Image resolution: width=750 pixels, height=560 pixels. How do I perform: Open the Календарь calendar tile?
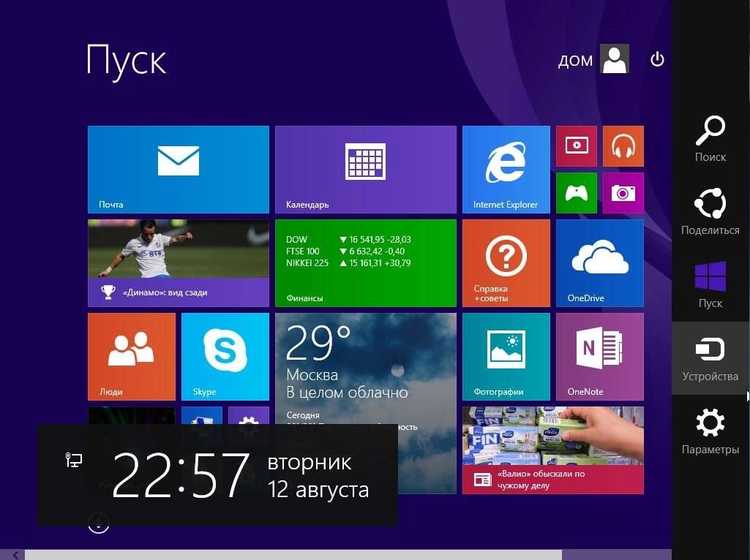coord(365,169)
